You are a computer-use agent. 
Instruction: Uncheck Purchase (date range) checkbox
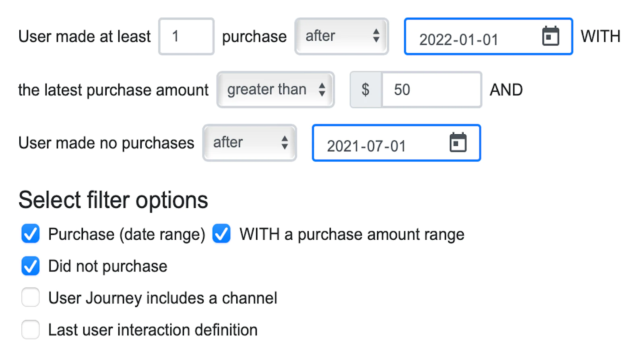[31, 234]
